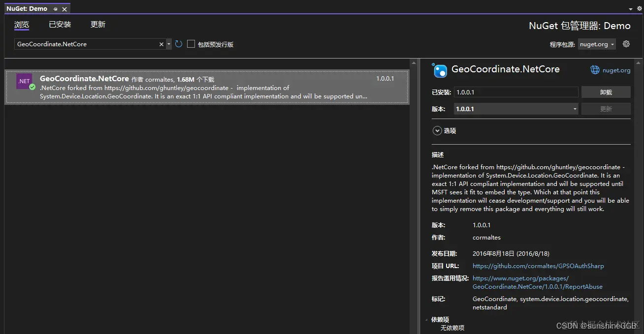Switch to the 已安装 tab

click(x=60, y=25)
